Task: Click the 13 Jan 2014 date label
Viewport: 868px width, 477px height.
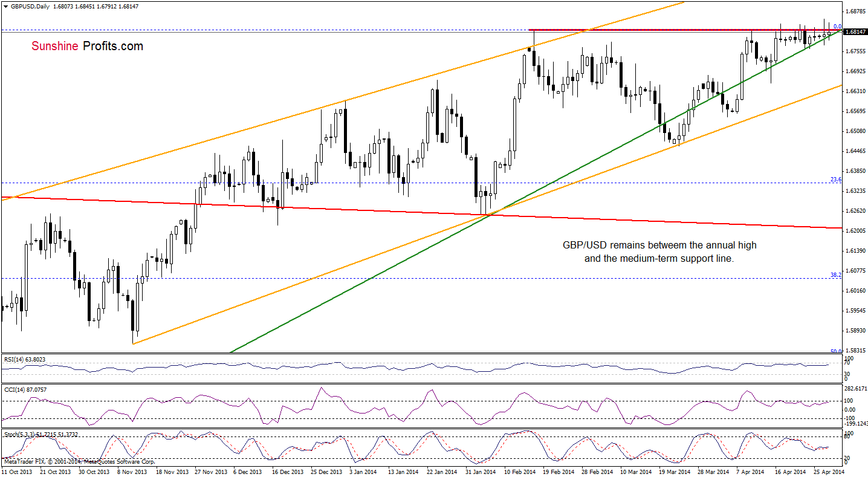Action: 402,472
